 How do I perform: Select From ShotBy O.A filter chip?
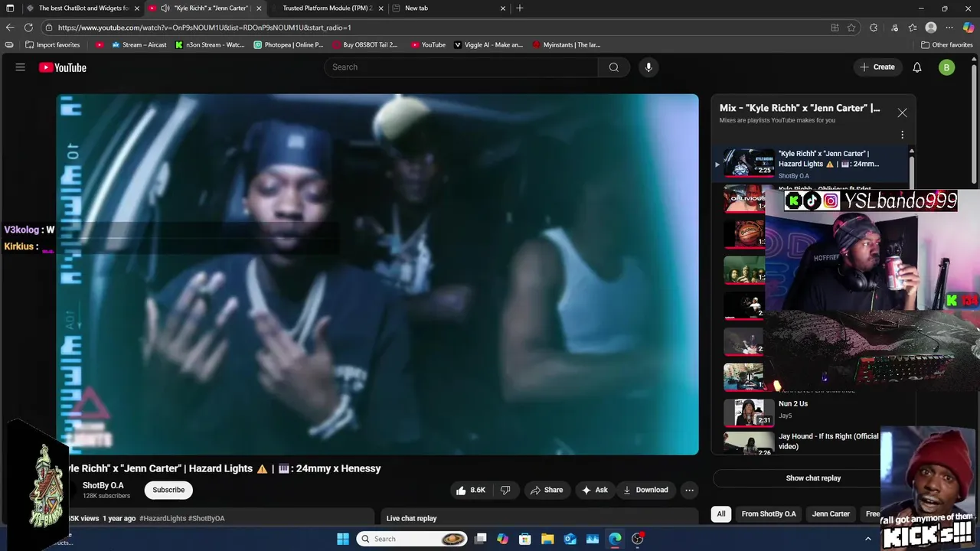click(769, 514)
